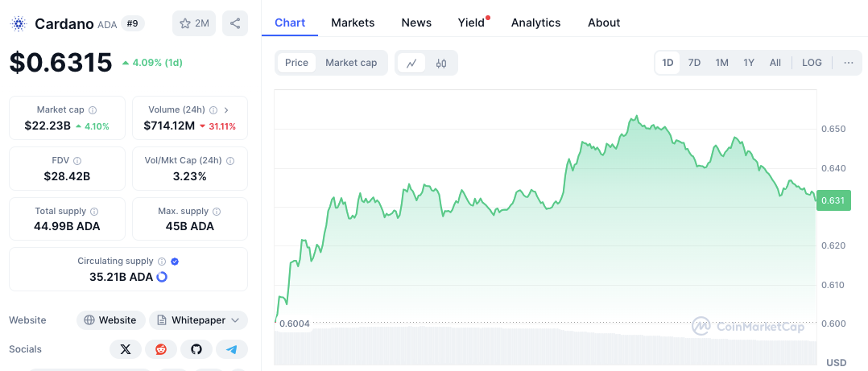Image resolution: width=868 pixels, height=371 pixels.
Task: Click the $22.23B market cap value
Action: tap(48, 126)
